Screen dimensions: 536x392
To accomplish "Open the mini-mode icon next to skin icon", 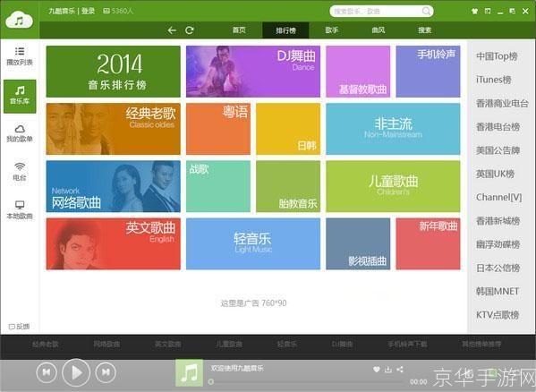I will (488, 12).
